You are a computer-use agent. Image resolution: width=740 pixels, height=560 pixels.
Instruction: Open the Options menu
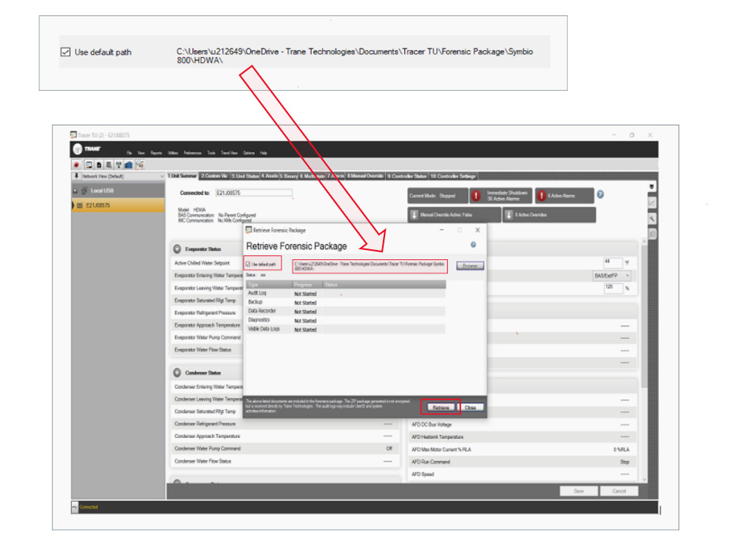(x=249, y=153)
